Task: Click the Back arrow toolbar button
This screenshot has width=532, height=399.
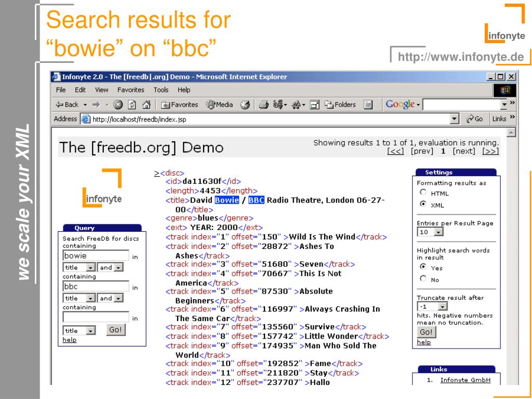Action: [x=67, y=105]
